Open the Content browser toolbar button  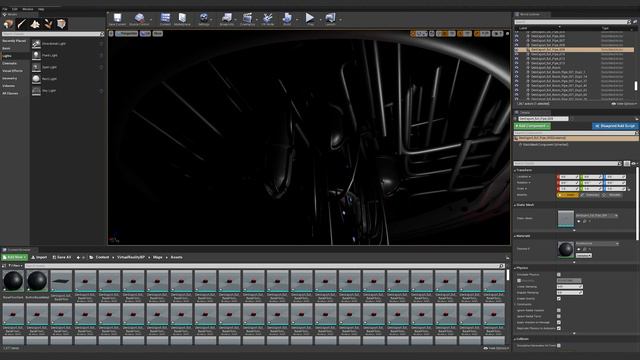pos(165,19)
